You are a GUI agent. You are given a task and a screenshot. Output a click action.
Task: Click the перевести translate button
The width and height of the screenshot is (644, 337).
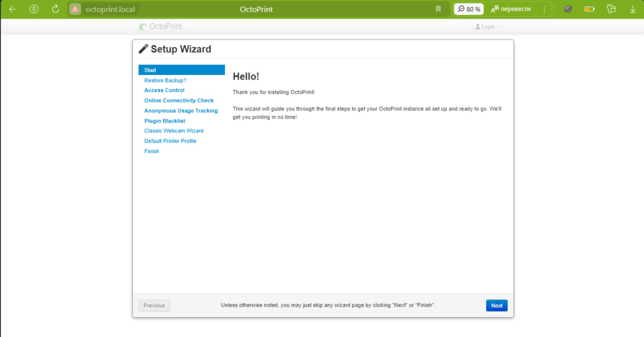[x=511, y=9]
